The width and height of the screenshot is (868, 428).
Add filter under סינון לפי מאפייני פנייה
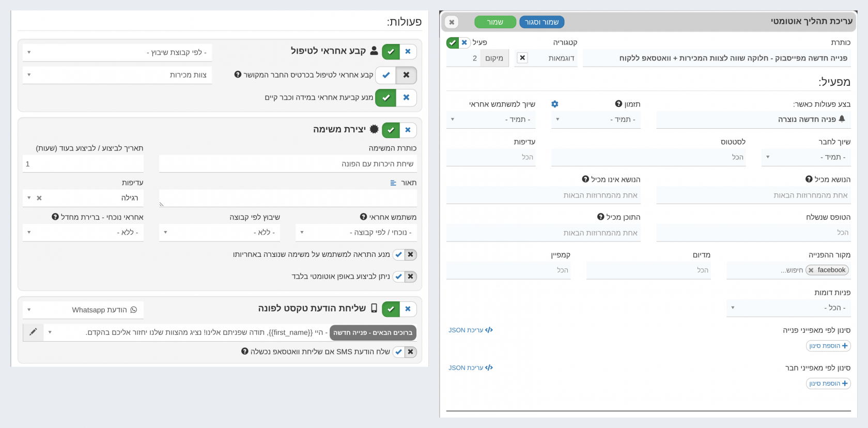click(828, 346)
